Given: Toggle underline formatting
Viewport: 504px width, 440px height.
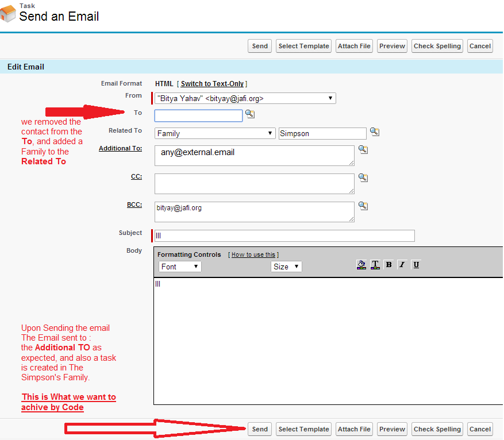Looking at the screenshot, I should pyautogui.click(x=416, y=265).
